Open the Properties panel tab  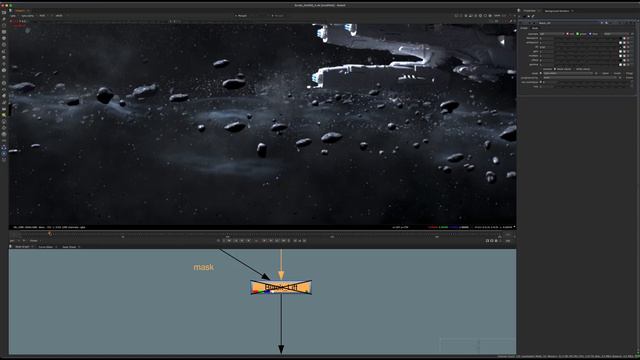point(529,11)
